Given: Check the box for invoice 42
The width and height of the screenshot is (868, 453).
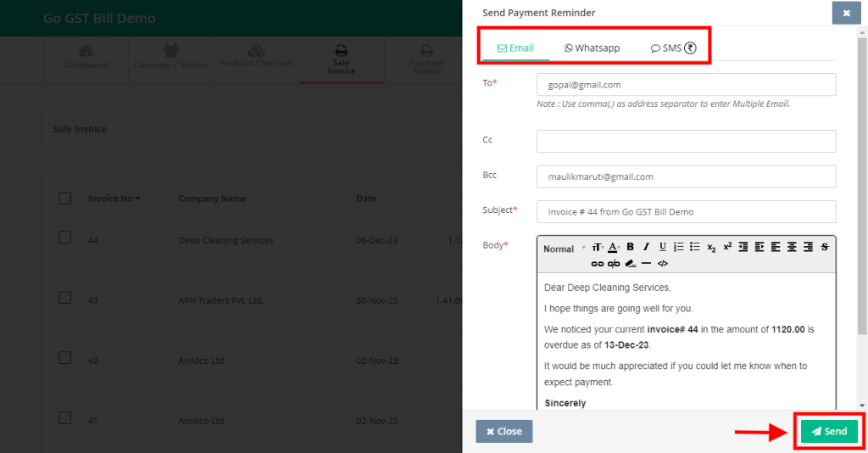Looking at the screenshot, I should click(64, 358).
